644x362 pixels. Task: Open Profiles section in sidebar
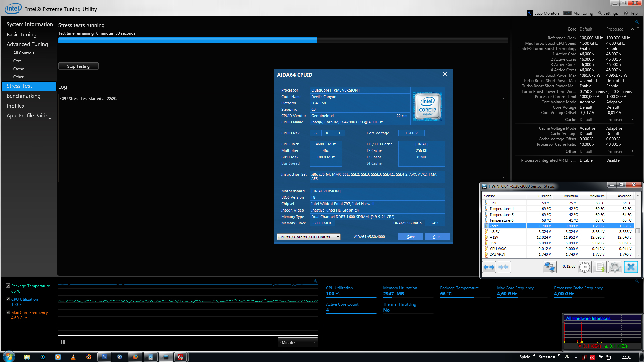coord(15,106)
